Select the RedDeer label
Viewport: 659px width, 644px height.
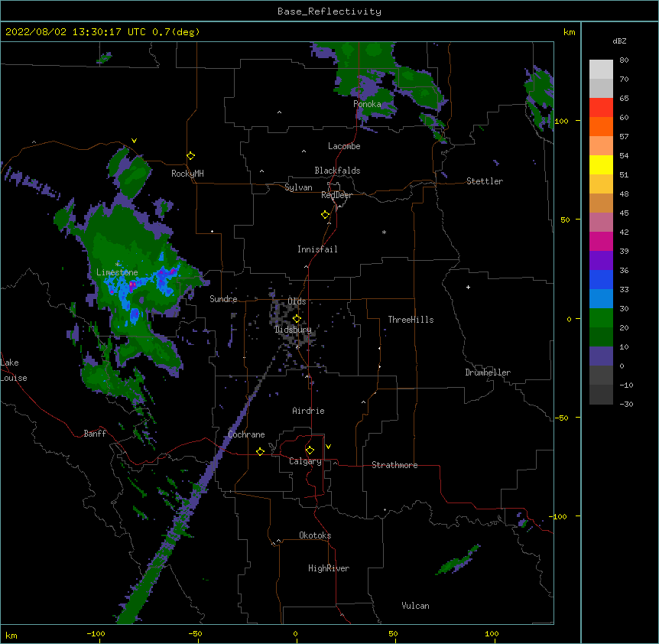click(x=336, y=195)
